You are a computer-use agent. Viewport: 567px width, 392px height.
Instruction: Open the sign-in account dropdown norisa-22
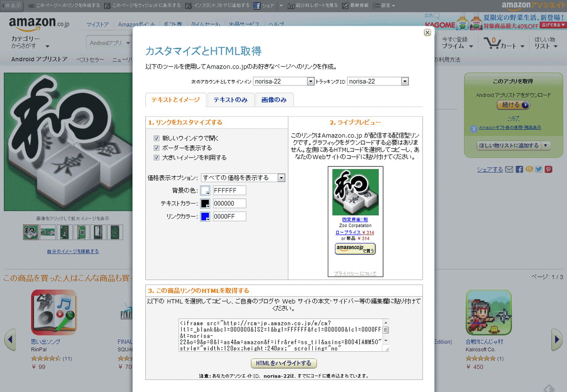click(283, 81)
